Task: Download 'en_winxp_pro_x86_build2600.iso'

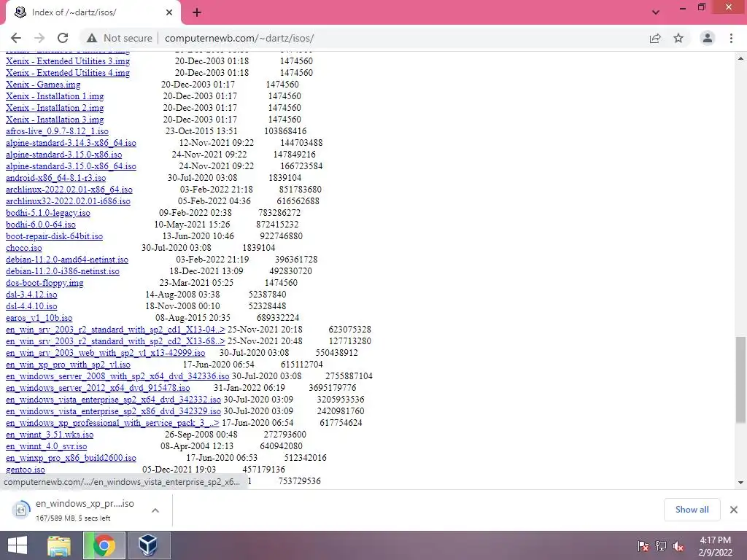Action: point(71,458)
